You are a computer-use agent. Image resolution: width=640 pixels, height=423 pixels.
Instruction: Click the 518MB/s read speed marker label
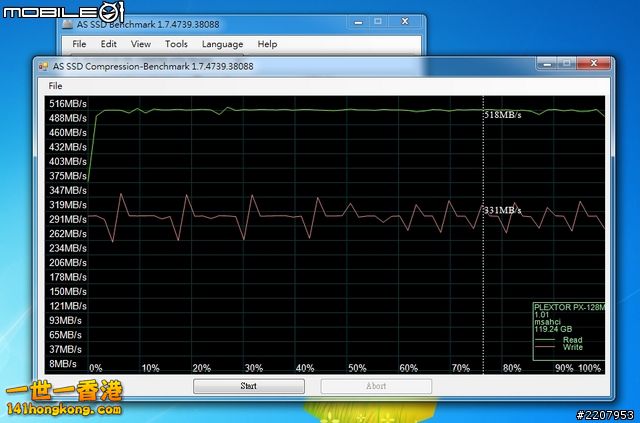point(503,116)
